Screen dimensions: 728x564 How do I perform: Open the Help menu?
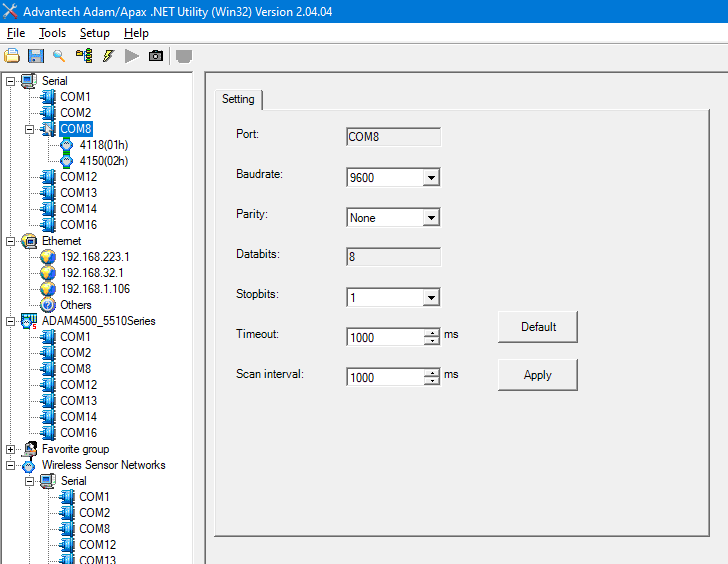[136, 33]
